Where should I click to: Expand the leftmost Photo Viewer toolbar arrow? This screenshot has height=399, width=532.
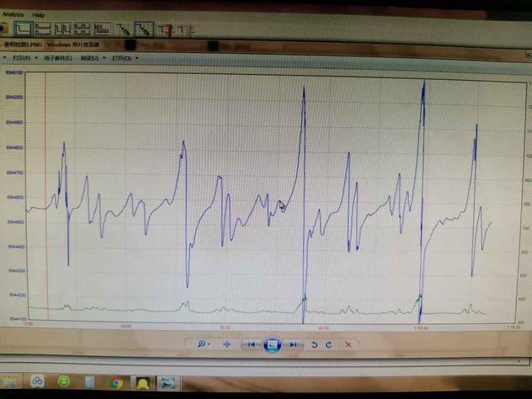[4, 58]
